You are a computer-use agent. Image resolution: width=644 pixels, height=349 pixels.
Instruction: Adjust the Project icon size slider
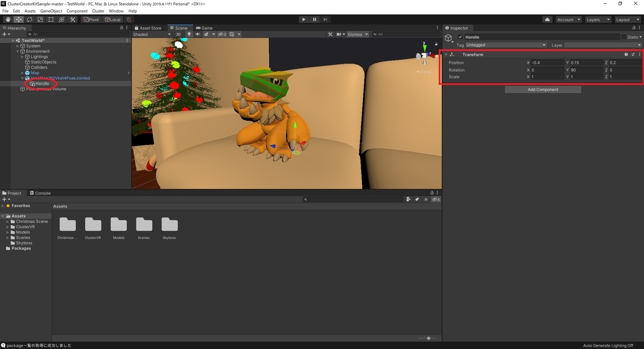428,338
